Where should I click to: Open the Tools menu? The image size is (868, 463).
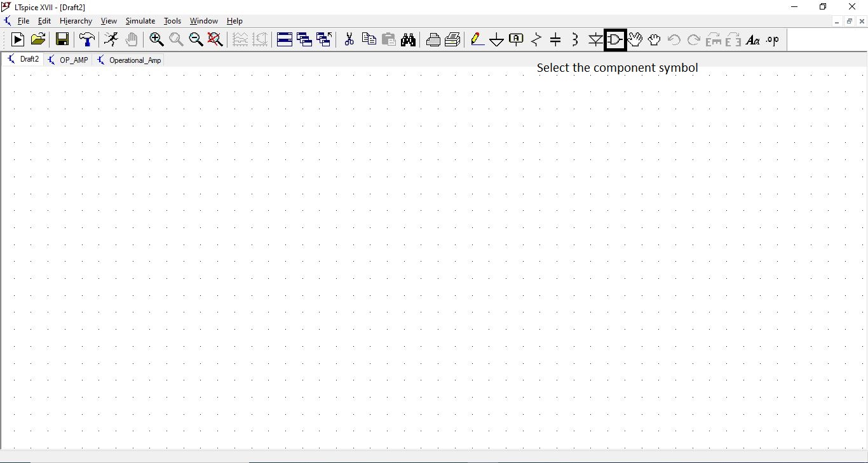[x=172, y=21]
